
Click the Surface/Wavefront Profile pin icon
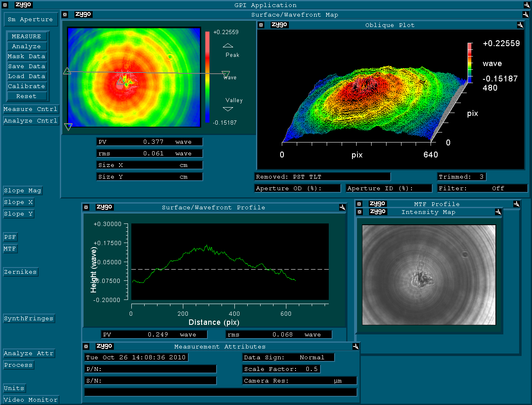[342, 207]
